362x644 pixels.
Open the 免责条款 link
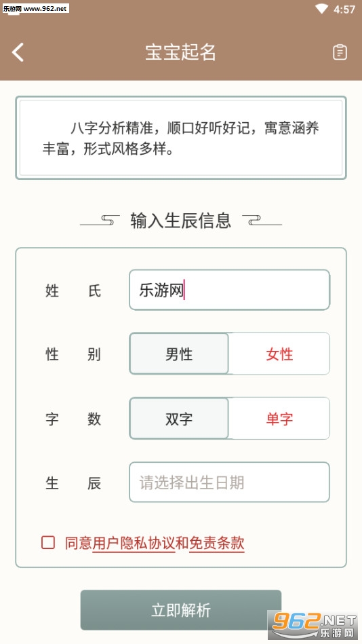point(217,543)
